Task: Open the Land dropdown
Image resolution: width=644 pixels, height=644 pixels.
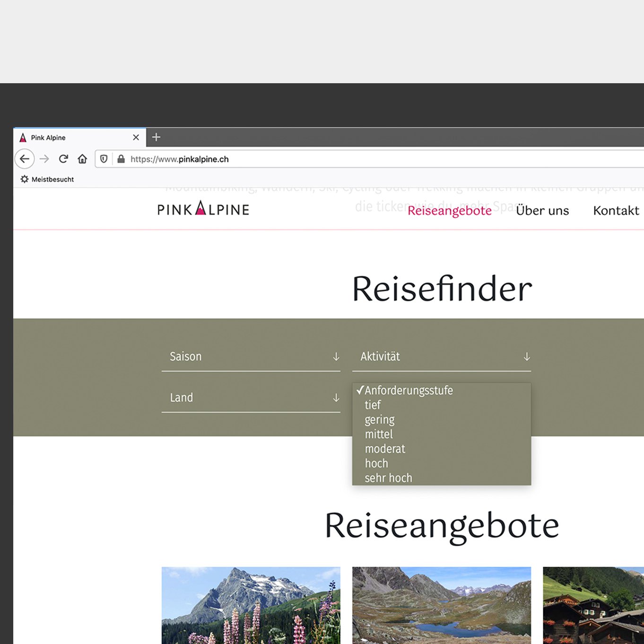Action: tap(251, 398)
